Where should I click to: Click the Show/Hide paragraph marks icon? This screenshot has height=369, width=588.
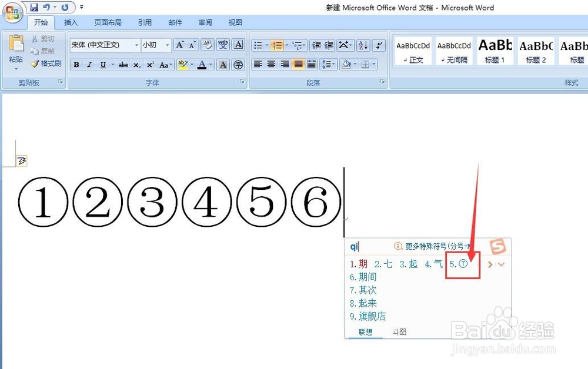[x=377, y=45]
